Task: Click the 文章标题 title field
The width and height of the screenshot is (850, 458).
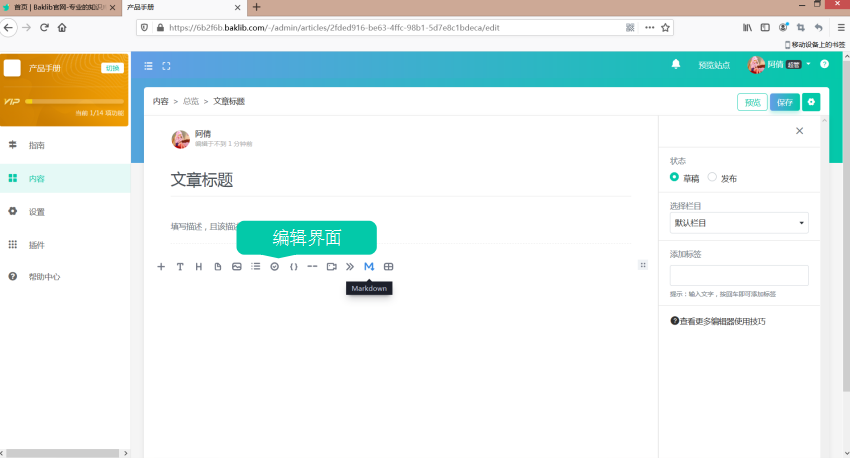Action: (x=401, y=180)
